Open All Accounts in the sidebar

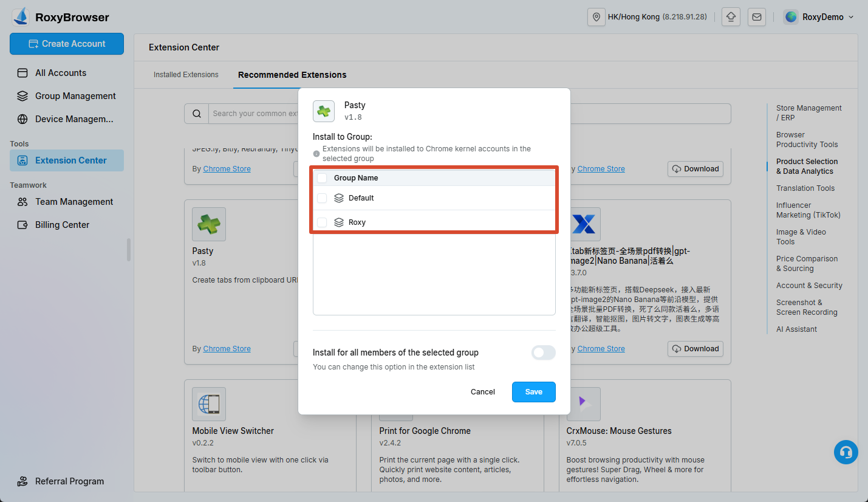tap(67, 73)
